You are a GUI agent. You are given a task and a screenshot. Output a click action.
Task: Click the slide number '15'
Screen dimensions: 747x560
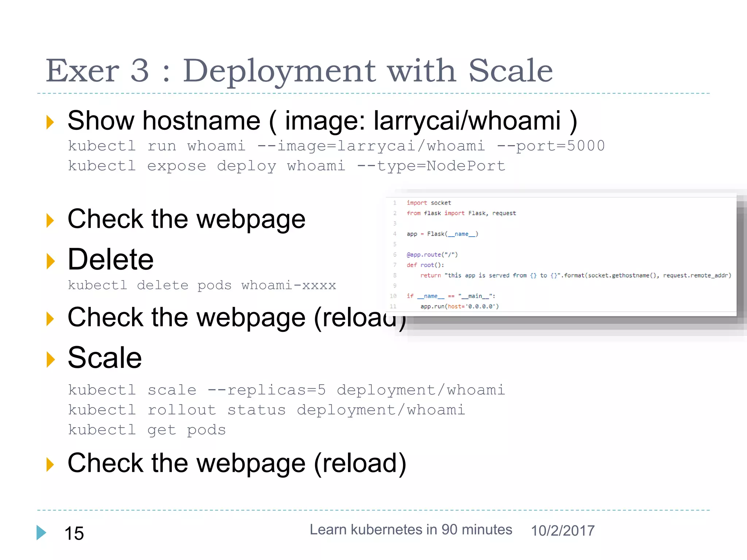74,533
